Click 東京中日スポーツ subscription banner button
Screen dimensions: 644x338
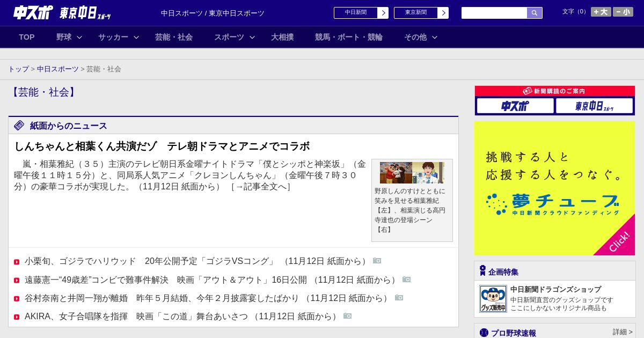click(x=594, y=106)
